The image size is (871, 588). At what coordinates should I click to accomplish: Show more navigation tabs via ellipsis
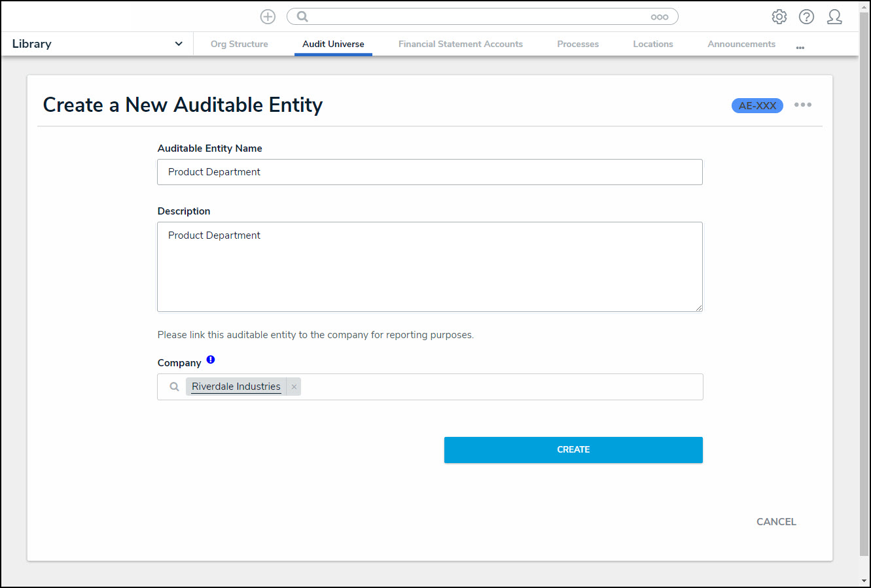coord(800,47)
